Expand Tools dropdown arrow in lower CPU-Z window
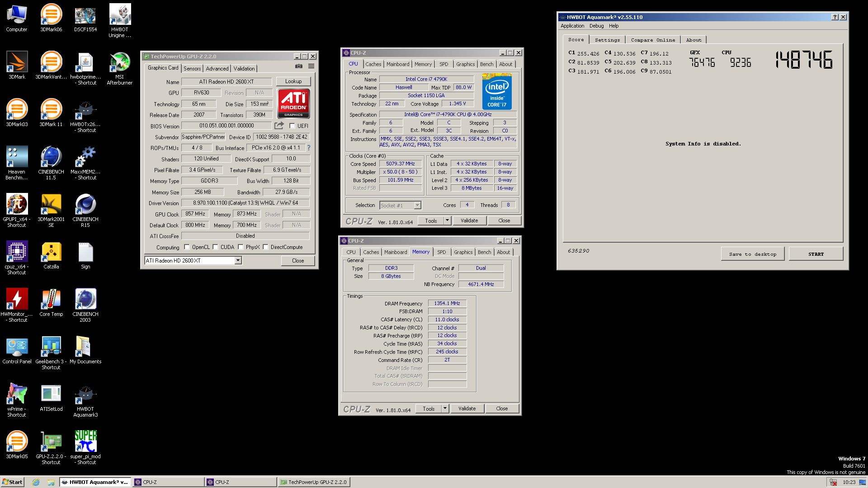This screenshot has width=868, height=488. (x=445, y=409)
